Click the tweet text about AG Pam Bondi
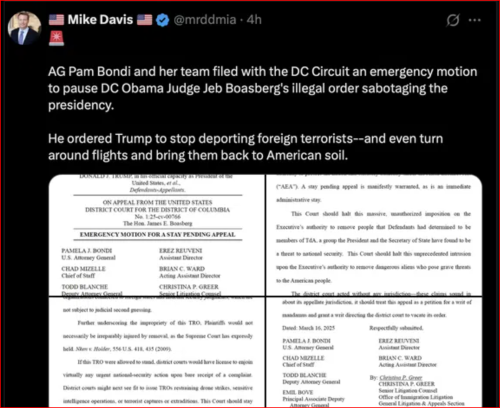500x408 pixels. click(263, 88)
